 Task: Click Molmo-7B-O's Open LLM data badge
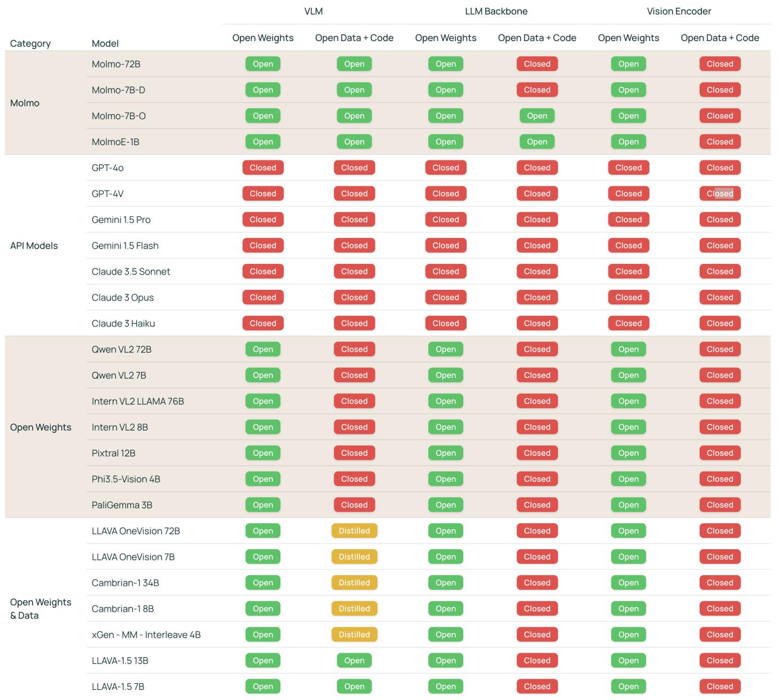pyautogui.click(x=537, y=115)
